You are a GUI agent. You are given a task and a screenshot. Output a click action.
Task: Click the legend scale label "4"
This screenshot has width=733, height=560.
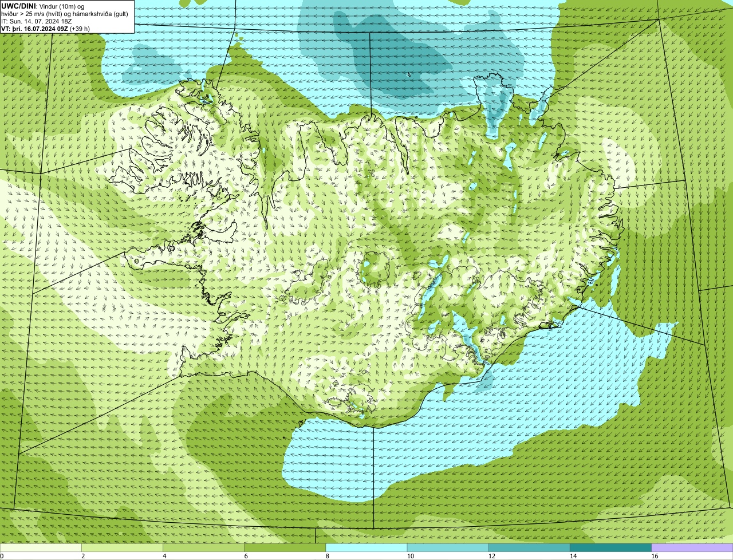(164, 556)
